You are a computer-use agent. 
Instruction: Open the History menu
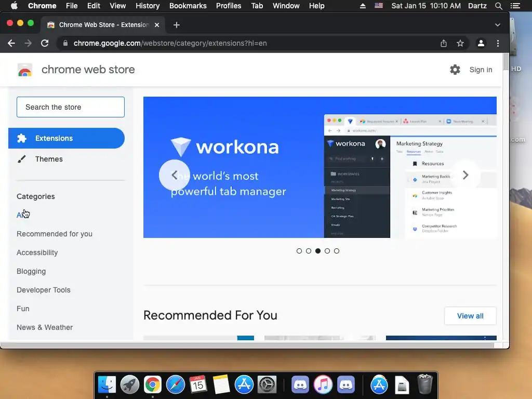pos(148,6)
